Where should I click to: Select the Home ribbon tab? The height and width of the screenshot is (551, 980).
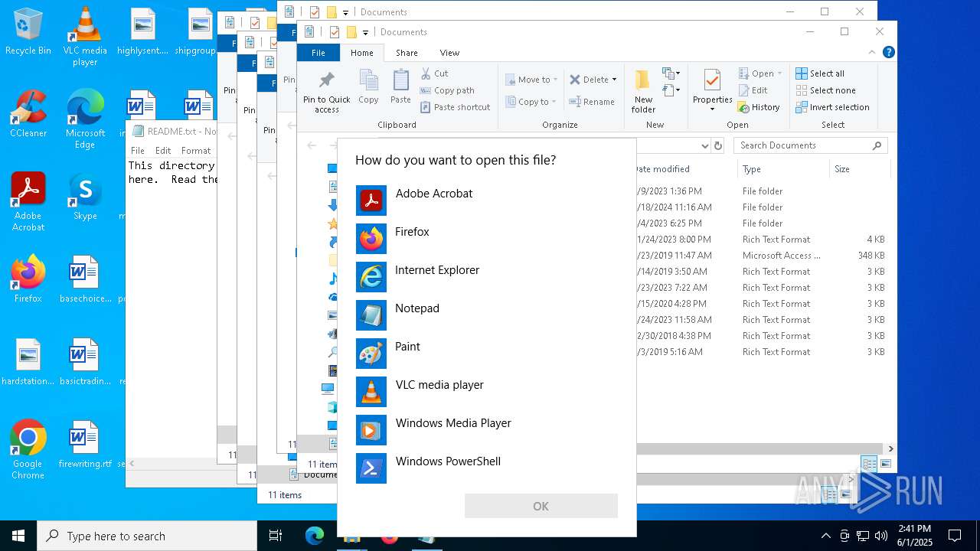pyautogui.click(x=361, y=53)
